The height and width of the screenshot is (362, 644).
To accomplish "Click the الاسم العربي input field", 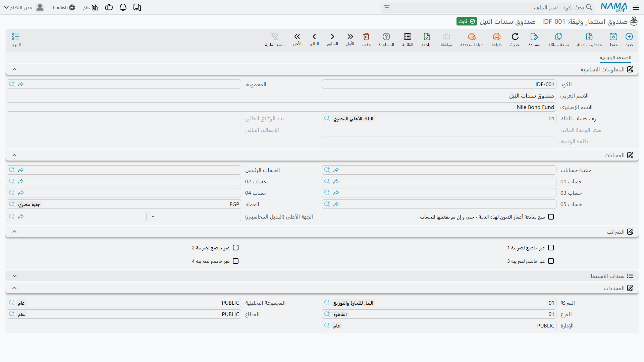I will [281, 96].
